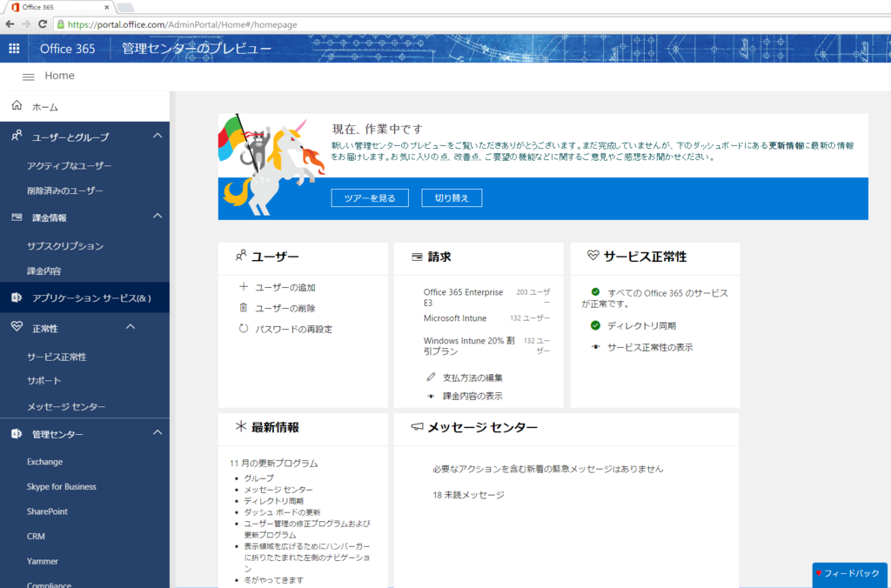
Task: Click the eye icon for 課金内容の表示
Action: tap(431, 397)
